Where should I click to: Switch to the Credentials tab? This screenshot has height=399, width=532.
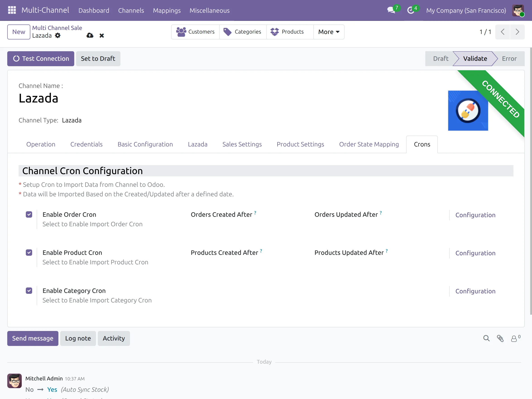pos(86,144)
